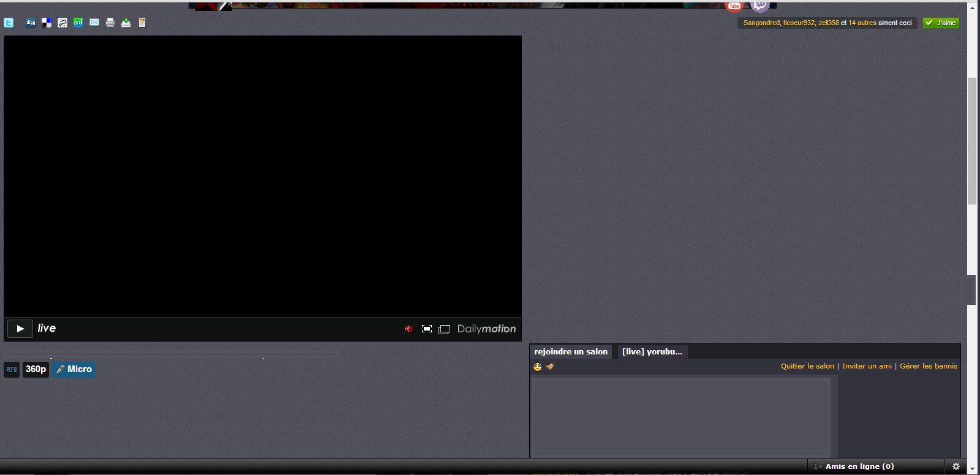Open the player in a pop-out window
This screenshot has width=980, height=475.
pyautogui.click(x=445, y=329)
